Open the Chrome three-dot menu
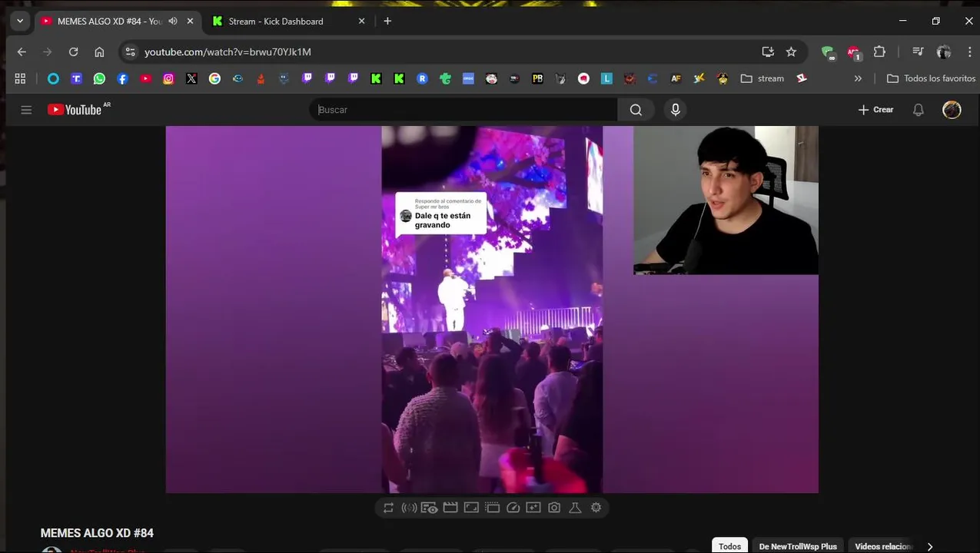This screenshot has width=980, height=553. [x=969, y=51]
